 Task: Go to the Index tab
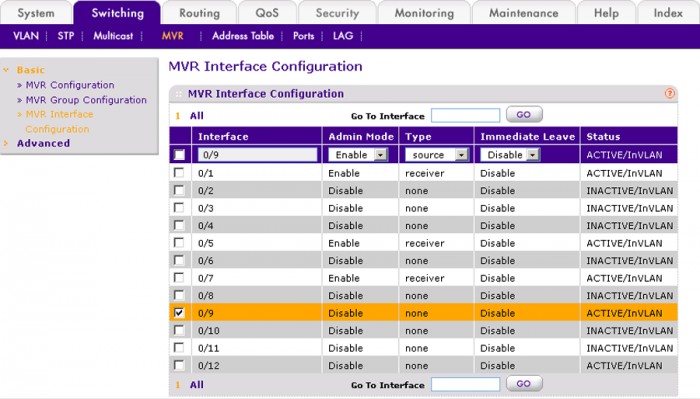coord(668,13)
